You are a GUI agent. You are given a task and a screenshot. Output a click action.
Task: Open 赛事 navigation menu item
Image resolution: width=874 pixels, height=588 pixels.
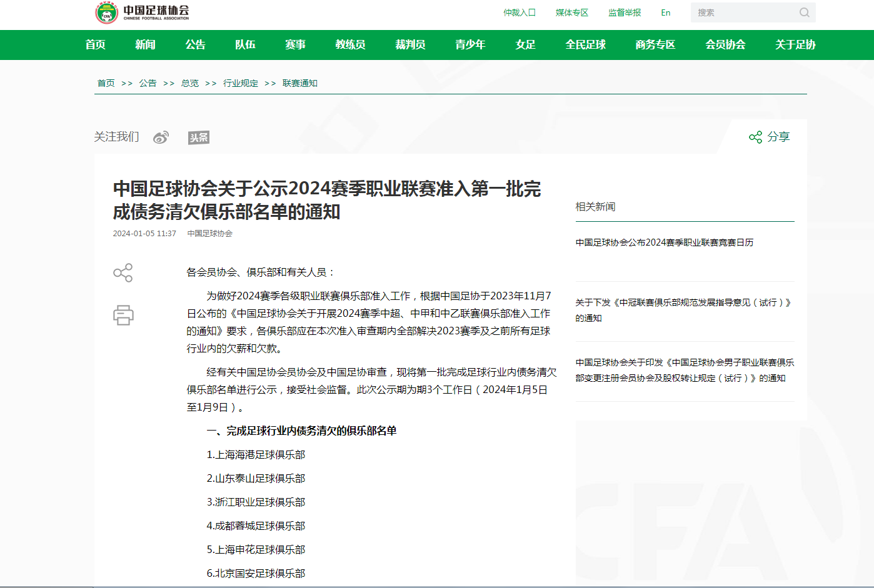coord(296,45)
